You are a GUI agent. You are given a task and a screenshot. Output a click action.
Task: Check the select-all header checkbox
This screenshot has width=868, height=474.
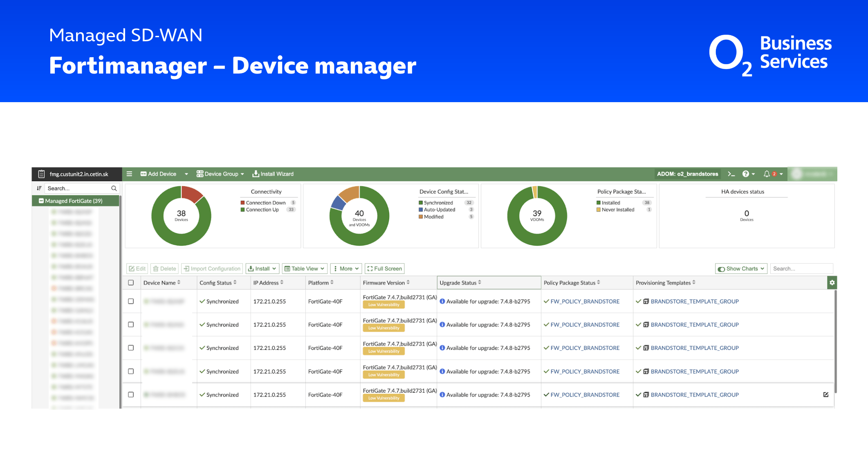pyautogui.click(x=131, y=283)
